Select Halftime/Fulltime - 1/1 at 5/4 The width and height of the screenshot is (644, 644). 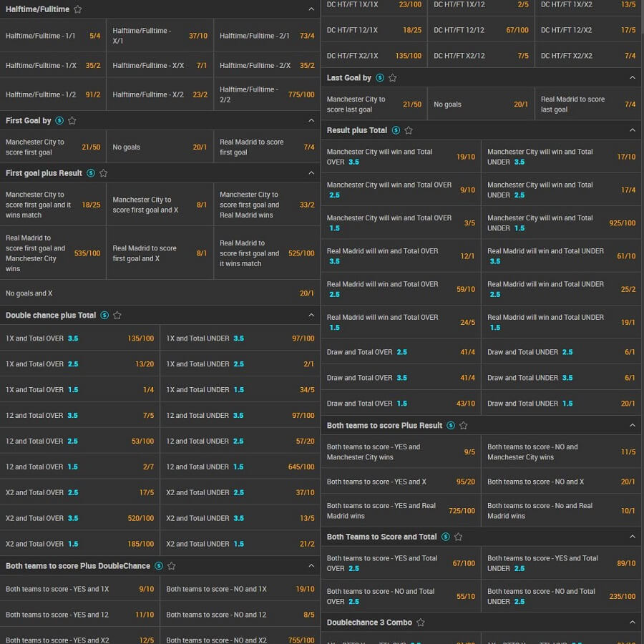(x=53, y=36)
